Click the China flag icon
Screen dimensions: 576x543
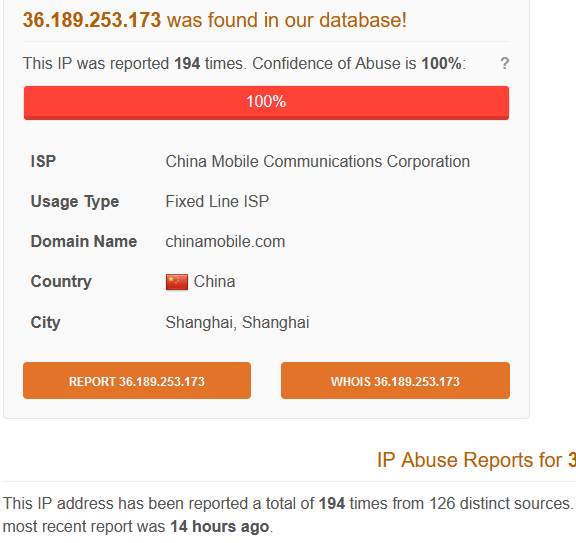177,282
